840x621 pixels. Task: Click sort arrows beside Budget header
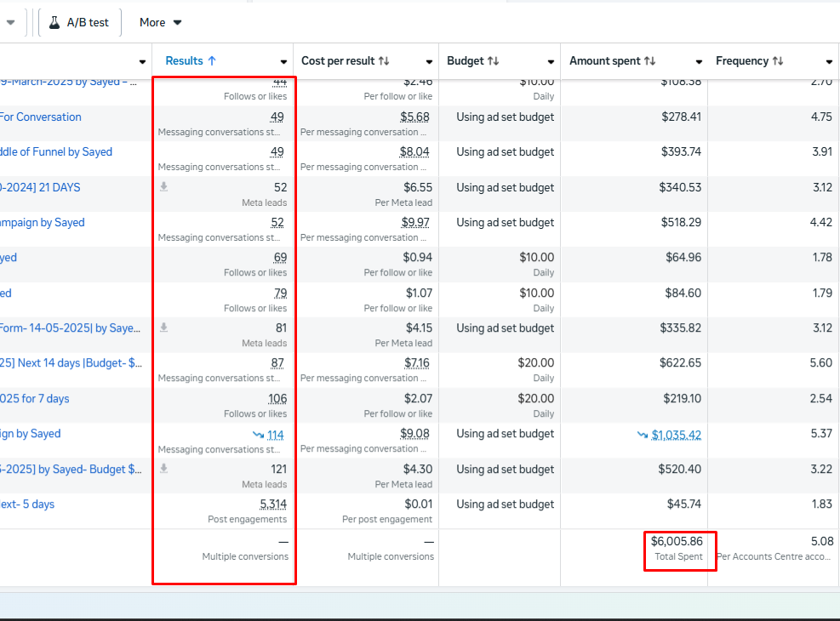tap(494, 61)
